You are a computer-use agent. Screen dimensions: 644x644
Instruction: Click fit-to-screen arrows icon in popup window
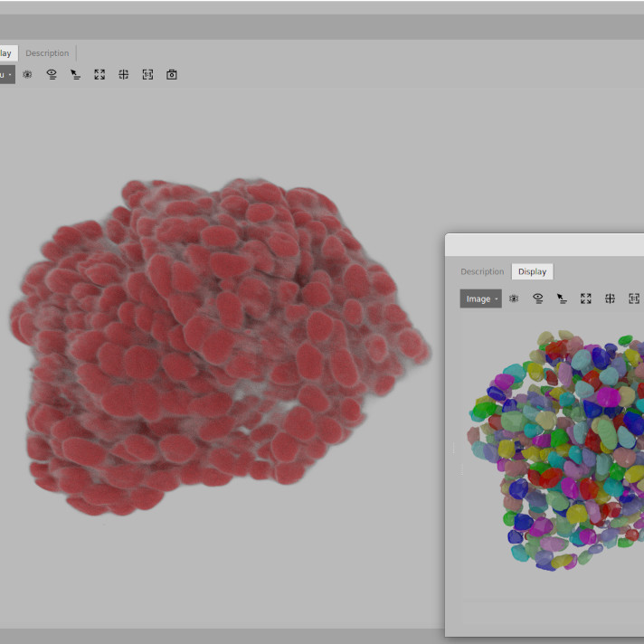[x=586, y=298]
